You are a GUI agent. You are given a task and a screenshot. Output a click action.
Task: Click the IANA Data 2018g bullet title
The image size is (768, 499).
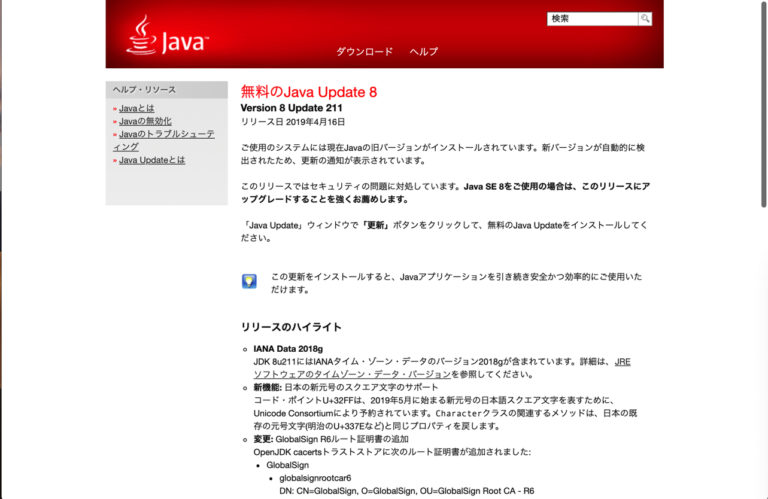click(288, 349)
